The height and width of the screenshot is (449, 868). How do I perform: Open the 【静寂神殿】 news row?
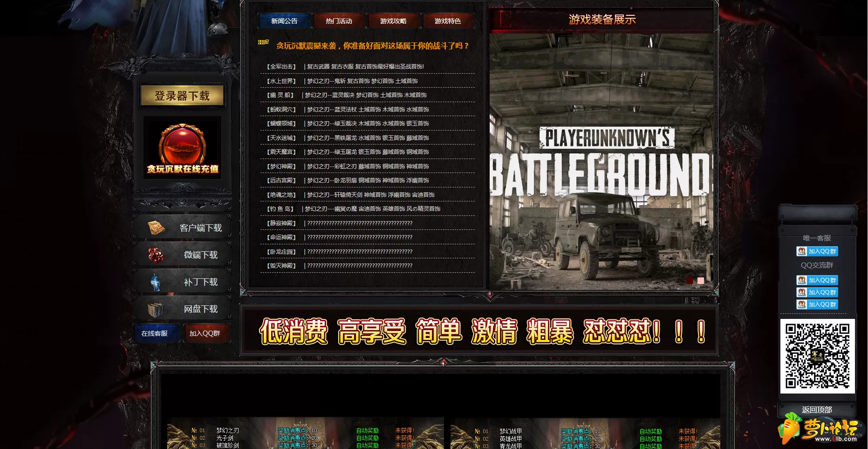[x=368, y=223]
